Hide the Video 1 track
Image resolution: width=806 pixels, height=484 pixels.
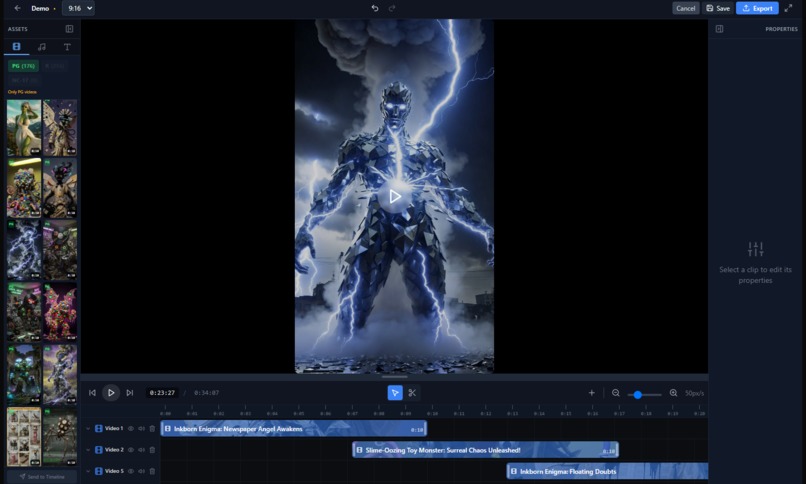coord(131,429)
